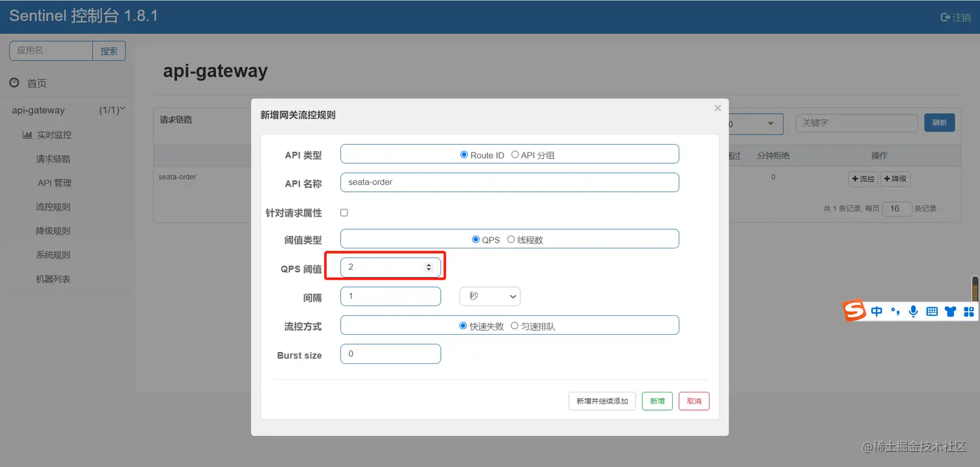This screenshot has width=980, height=467.
Task: Open 系统规则 in the sidebar
Action: 53,255
